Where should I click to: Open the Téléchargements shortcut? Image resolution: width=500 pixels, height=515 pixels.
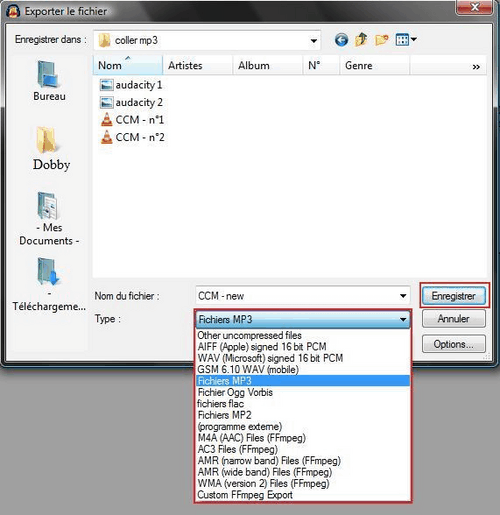(49, 285)
